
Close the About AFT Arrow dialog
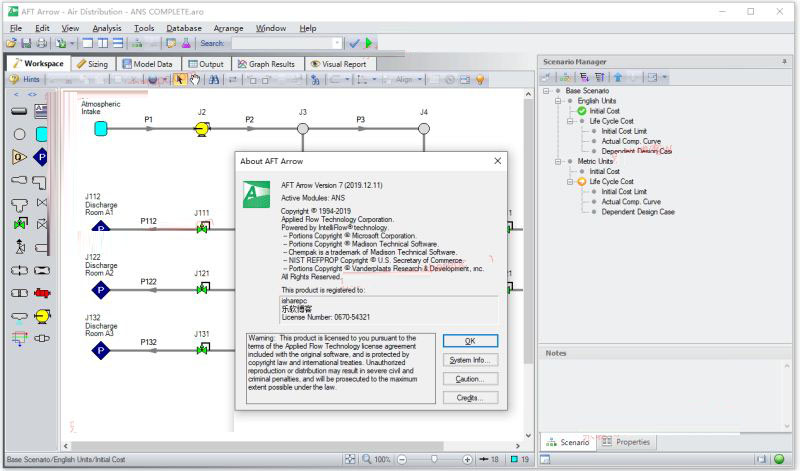point(497,161)
